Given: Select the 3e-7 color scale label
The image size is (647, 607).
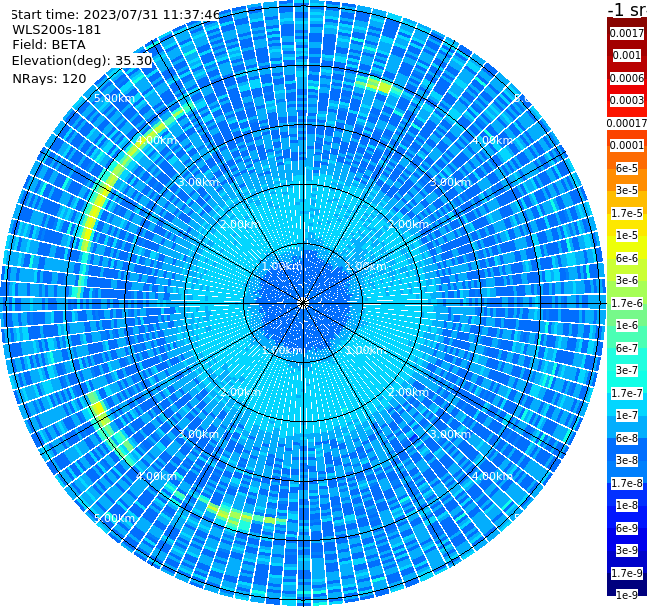Looking at the screenshot, I should (627, 371).
